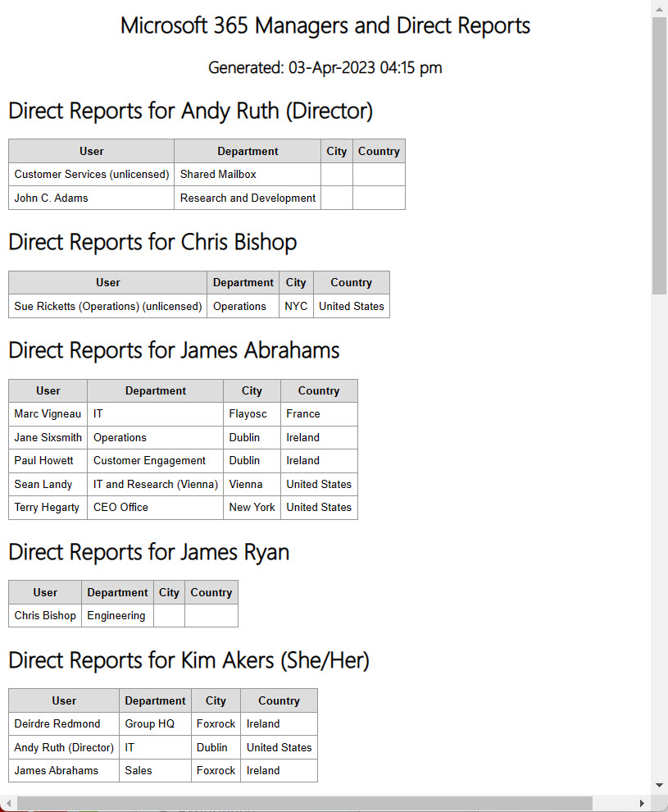Viewport: 668px width, 812px height.
Task: Select the CEO Office cell
Action: pyautogui.click(x=156, y=508)
